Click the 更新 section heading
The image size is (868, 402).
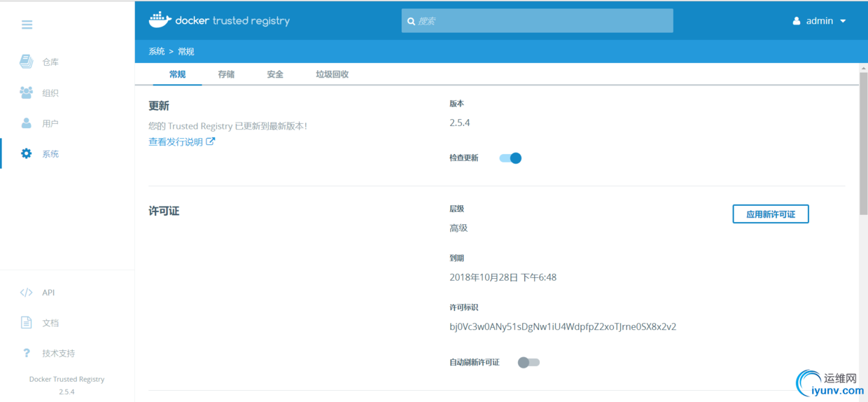[x=159, y=106]
